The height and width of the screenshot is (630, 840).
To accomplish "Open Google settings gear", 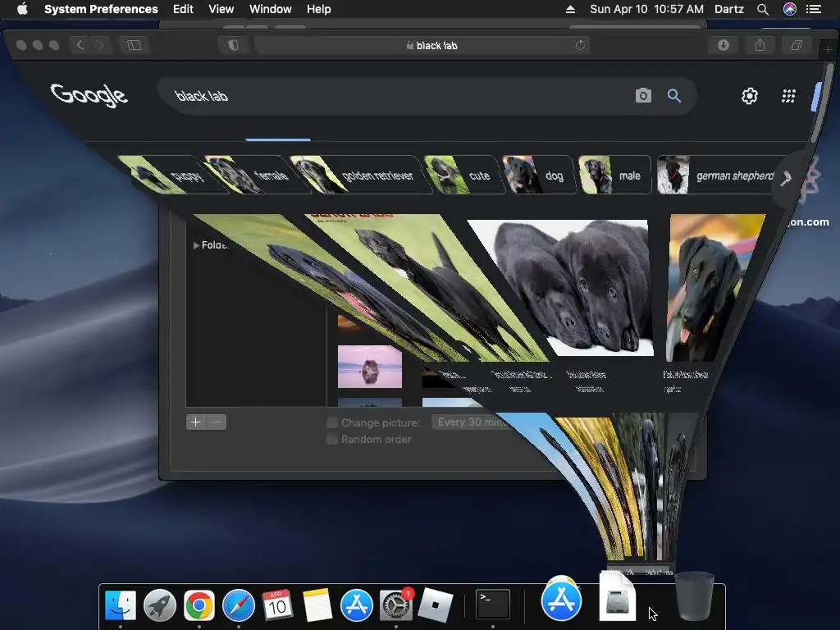I will (750, 96).
